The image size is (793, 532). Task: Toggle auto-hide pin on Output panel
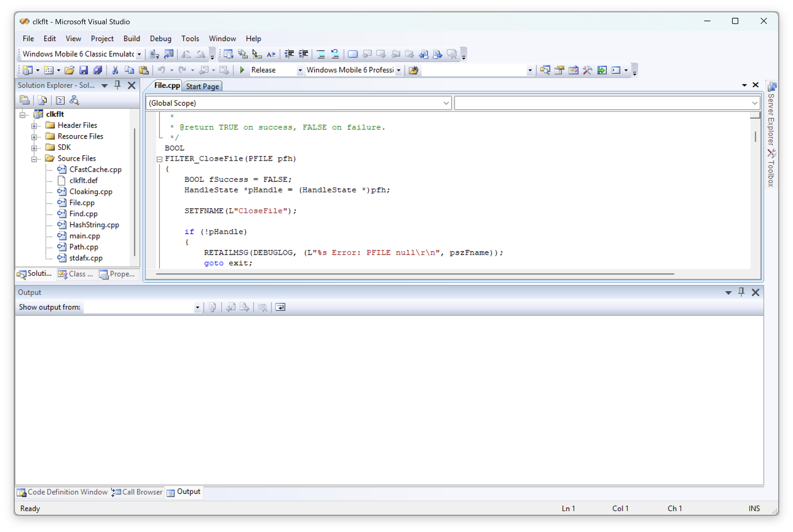pos(741,292)
